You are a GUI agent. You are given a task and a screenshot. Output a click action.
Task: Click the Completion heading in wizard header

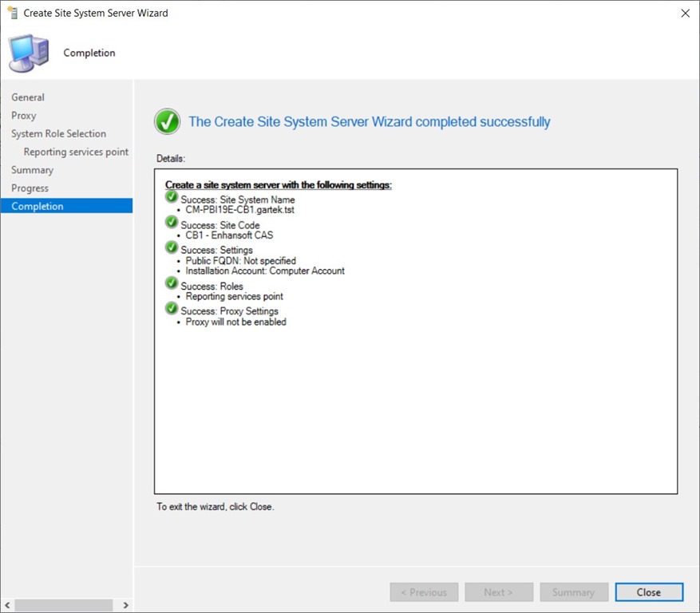[x=89, y=53]
